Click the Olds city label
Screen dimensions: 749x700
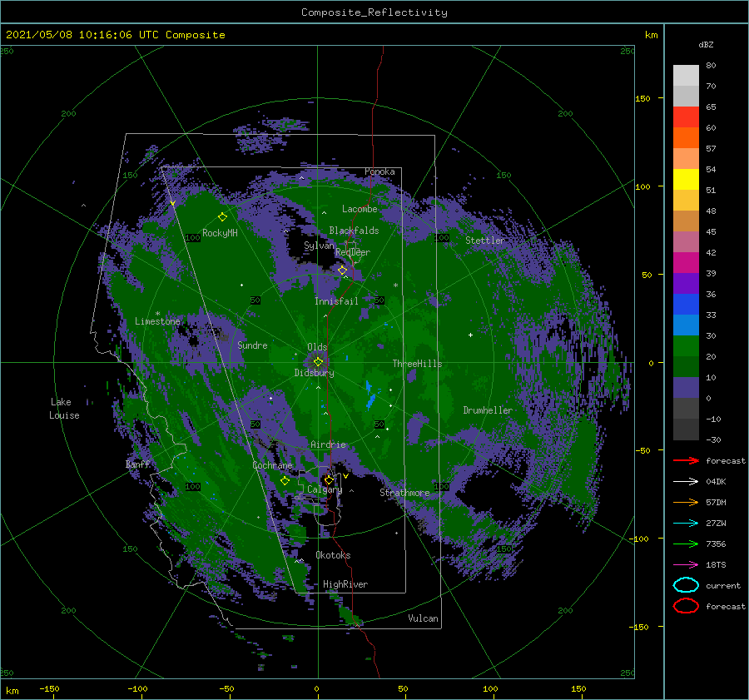pyautogui.click(x=317, y=347)
